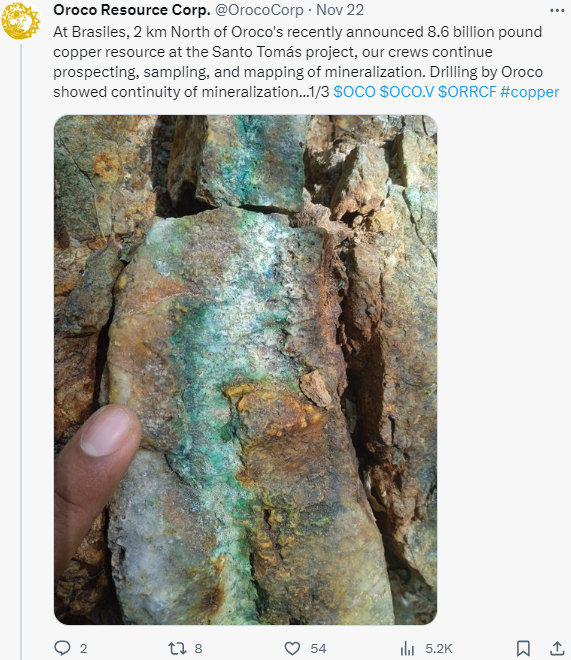Open the copper-stained rock photo
The width and height of the screenshot is (571, 660).
[245, 370]
